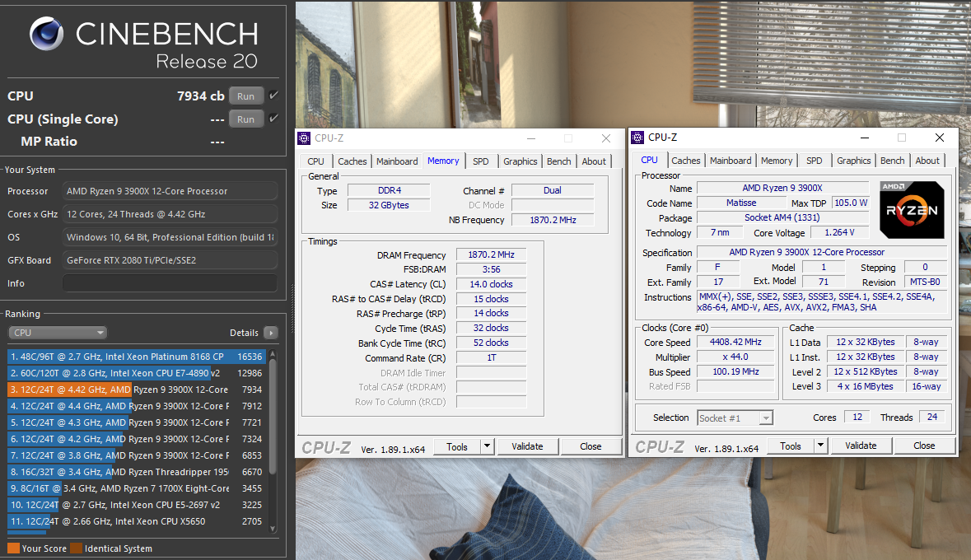
Task: Toggle the CPU test checkmark
Action: [x=273, y=96]
